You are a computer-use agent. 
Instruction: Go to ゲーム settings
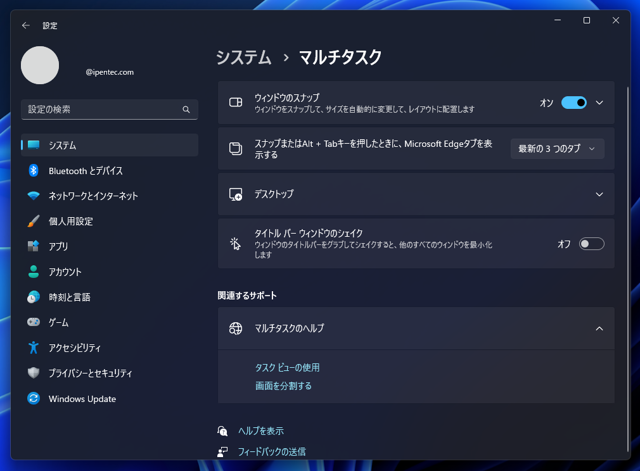(109, 322)
